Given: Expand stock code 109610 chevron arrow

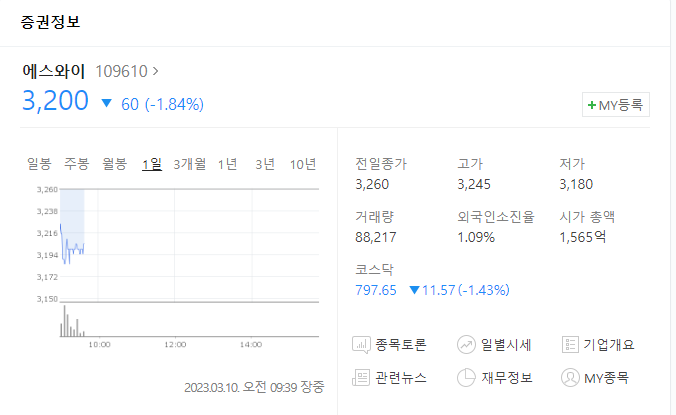Looking at the screenshot, I should (156, 71).
